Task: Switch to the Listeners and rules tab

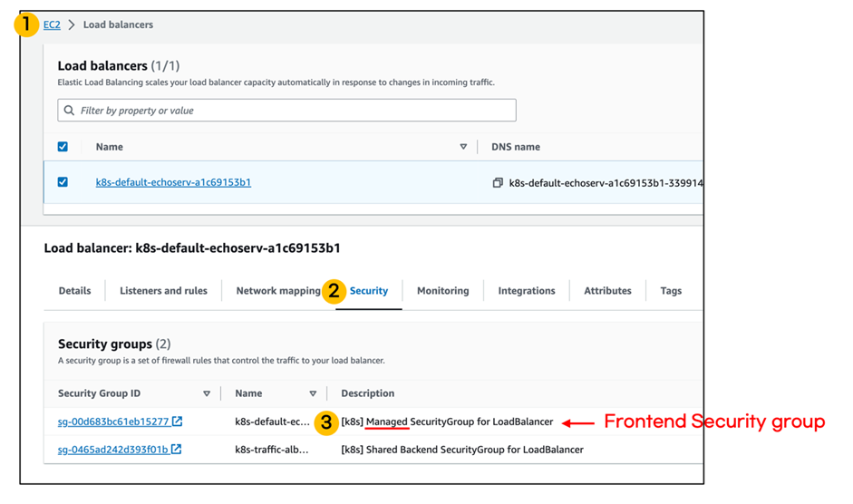Action: tap(163, 291)
